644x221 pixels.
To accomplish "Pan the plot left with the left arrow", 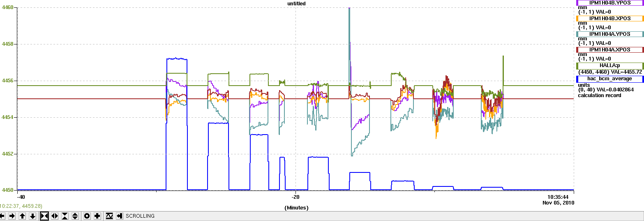I will [x=2, y=216].
